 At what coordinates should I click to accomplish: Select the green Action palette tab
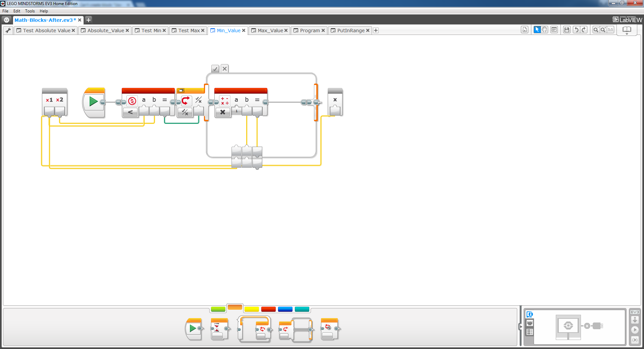pos(218,309)
